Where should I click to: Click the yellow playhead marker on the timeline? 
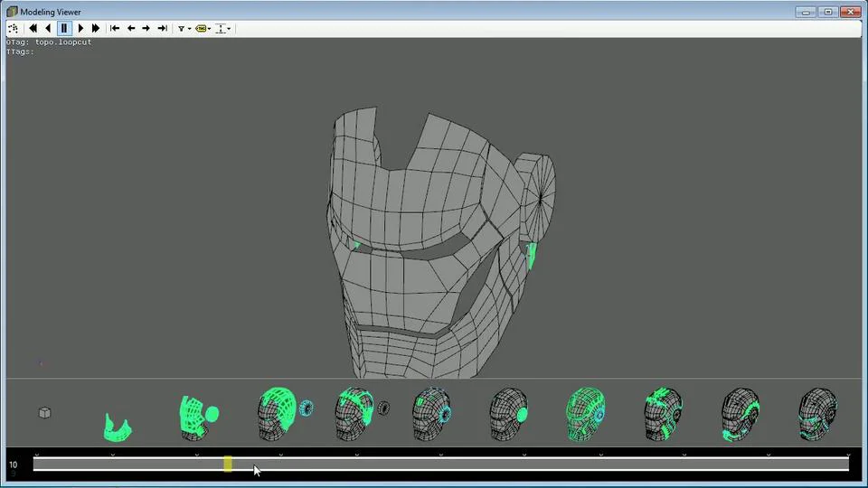228,464
